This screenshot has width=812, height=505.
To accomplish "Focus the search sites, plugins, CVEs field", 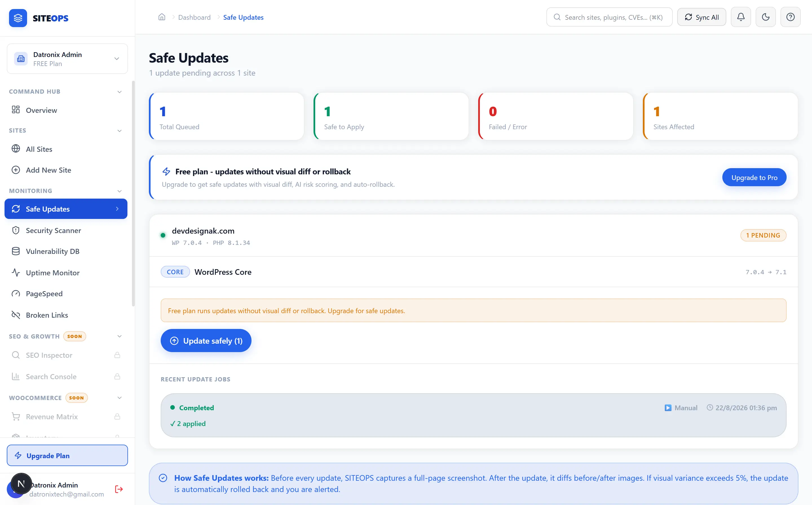I will click(x=609, y=17).
